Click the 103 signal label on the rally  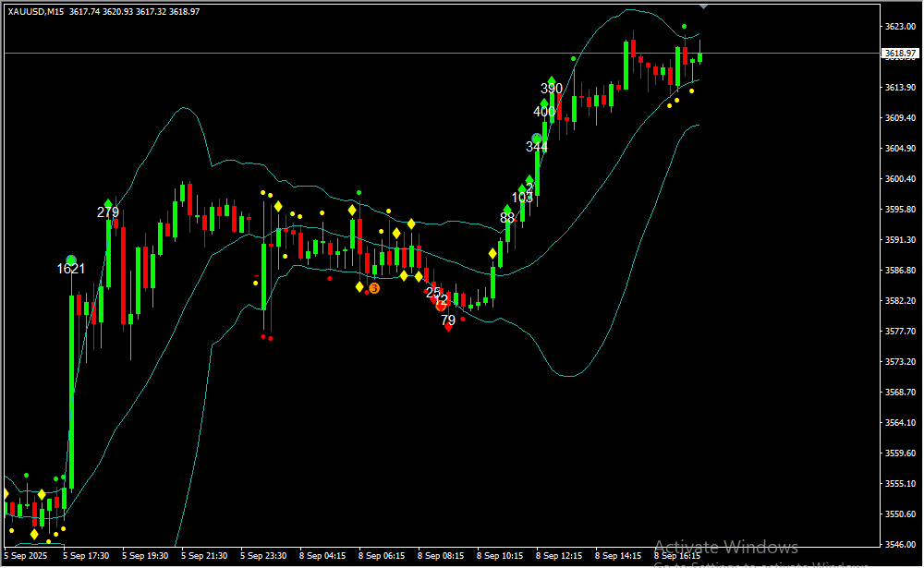[522, 198]
